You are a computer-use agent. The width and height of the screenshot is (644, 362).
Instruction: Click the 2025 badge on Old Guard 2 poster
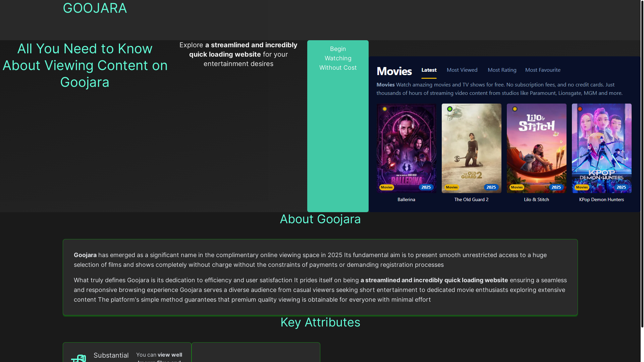[491, 187]
